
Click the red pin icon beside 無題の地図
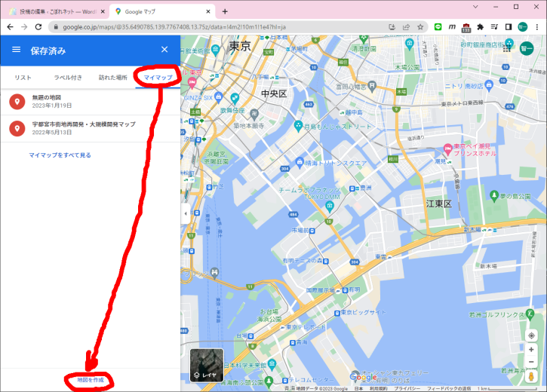pos(17,102)
